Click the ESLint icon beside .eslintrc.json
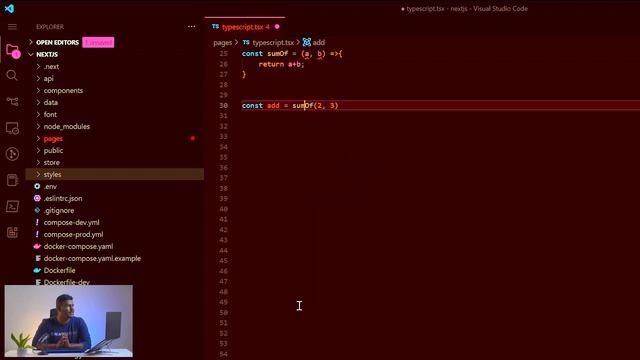 click(x=37, y=198)
